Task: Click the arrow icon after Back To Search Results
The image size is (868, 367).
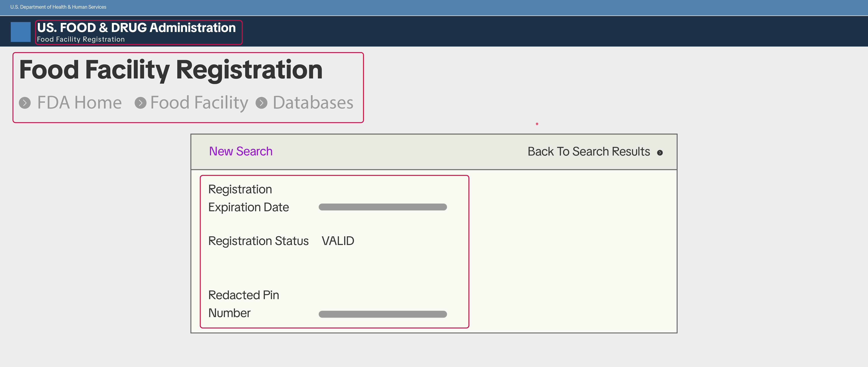Action: (x=660, y=153)
